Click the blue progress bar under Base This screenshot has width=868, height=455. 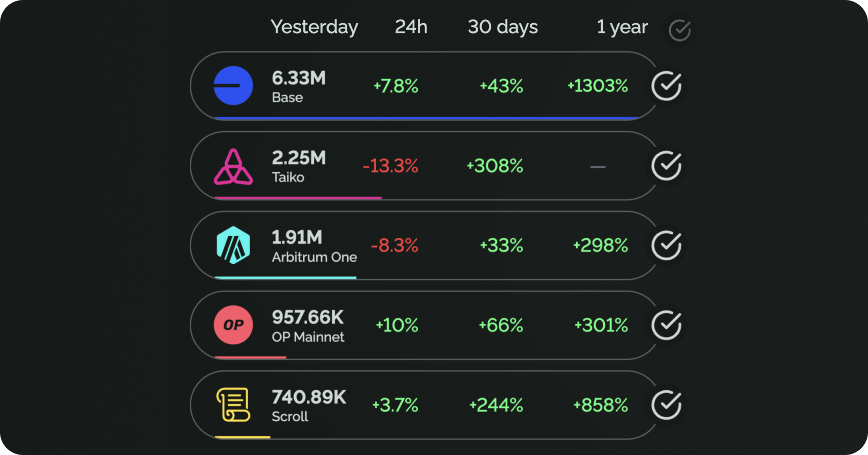pos(425,118)
